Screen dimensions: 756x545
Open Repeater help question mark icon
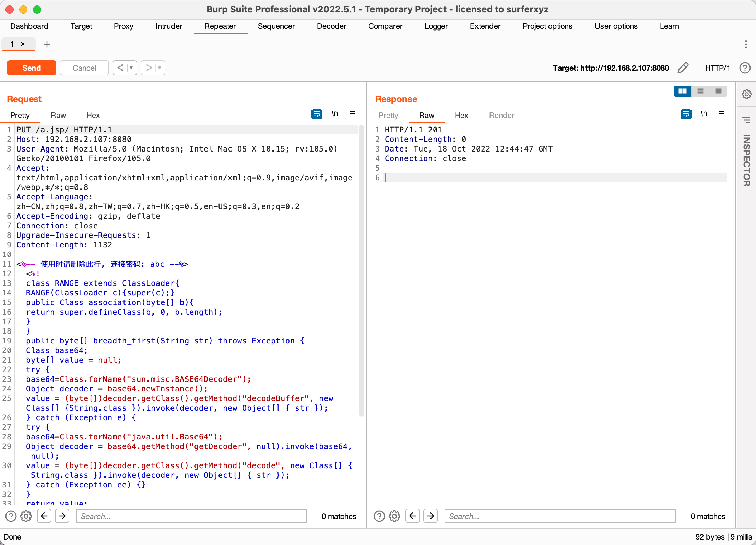coord(745,68)
